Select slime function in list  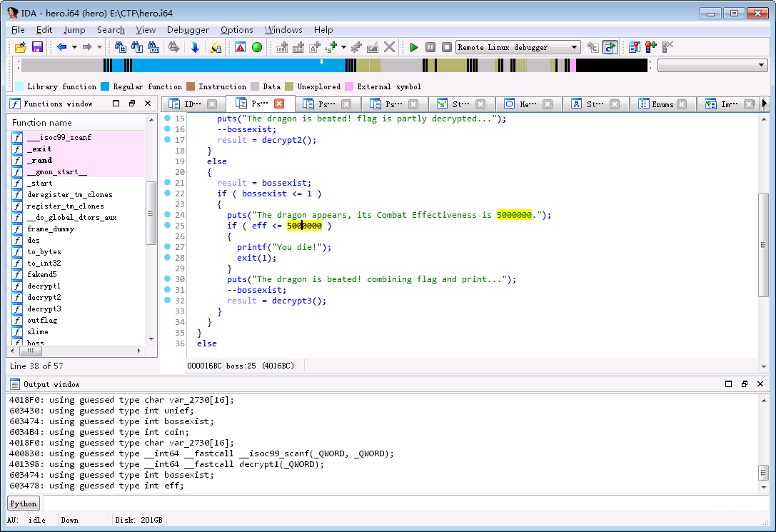(38, 331)
